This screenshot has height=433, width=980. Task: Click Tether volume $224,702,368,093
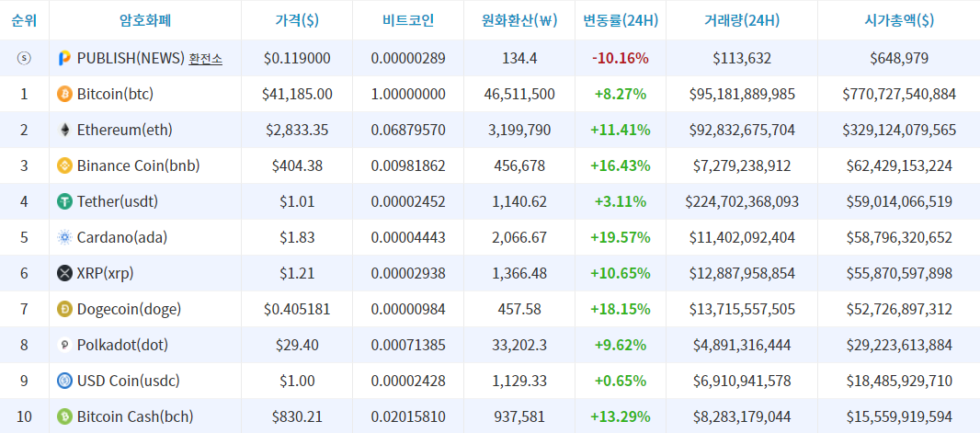[x=742, y=202]
